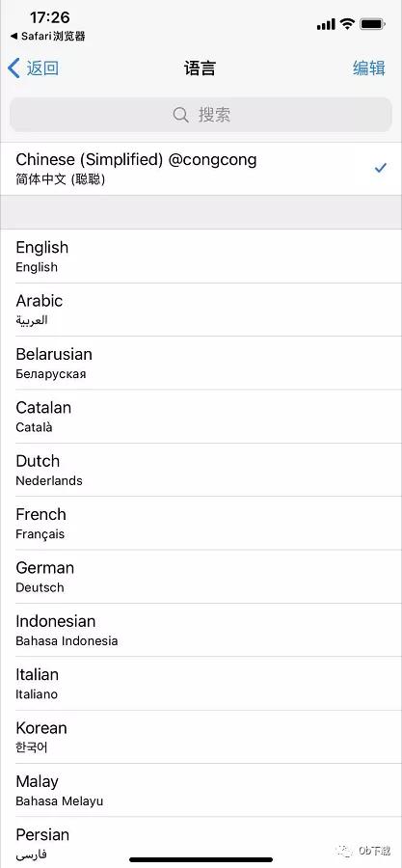Tap the 编辑 edit button
Viewport: 402px width, 868px height.
pos(369,68)
